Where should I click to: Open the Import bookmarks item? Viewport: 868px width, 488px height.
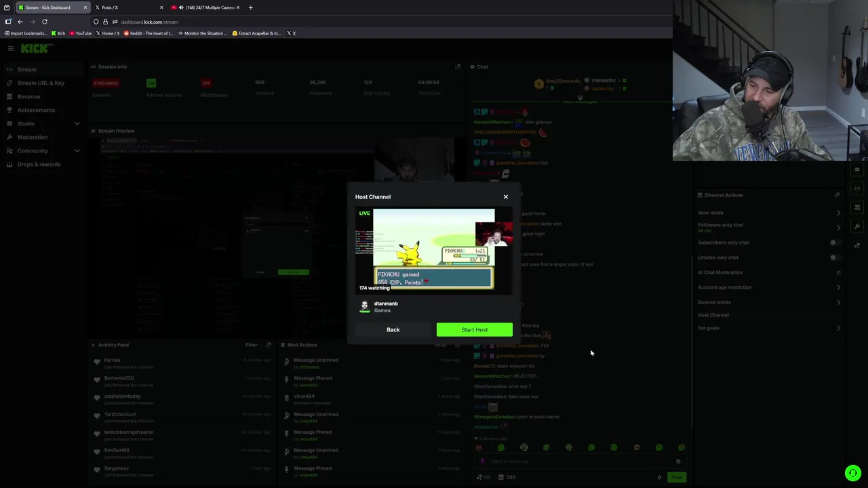pos(26,33)
